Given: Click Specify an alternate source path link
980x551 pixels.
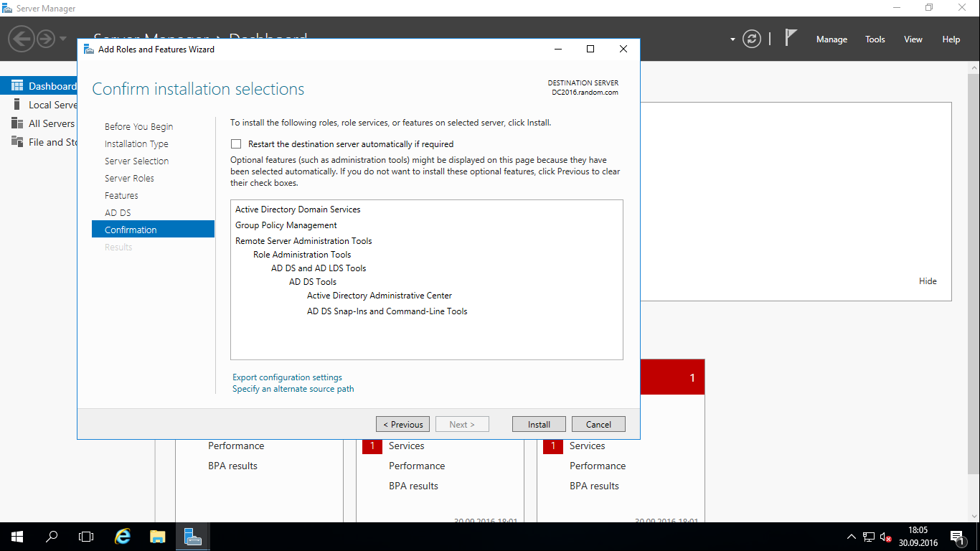Looking at the screenshot, I should [293, 389].
